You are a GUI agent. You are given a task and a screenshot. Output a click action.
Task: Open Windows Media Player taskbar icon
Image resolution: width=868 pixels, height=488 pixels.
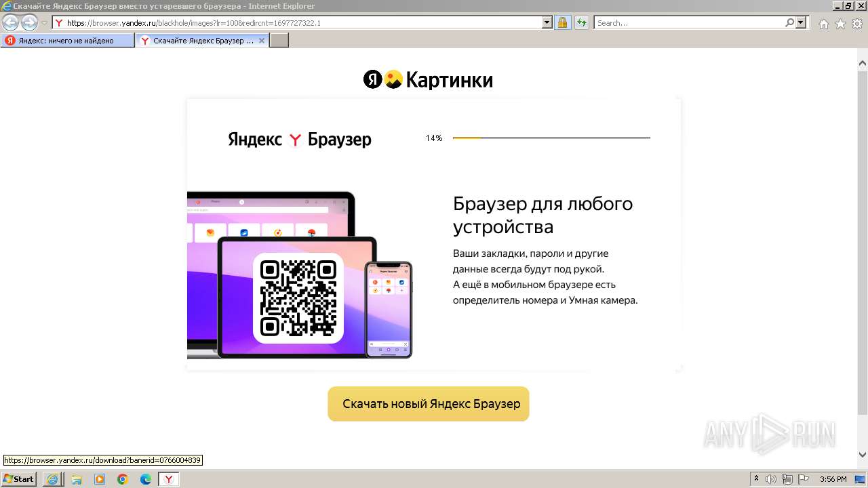[x=100, y=479]
